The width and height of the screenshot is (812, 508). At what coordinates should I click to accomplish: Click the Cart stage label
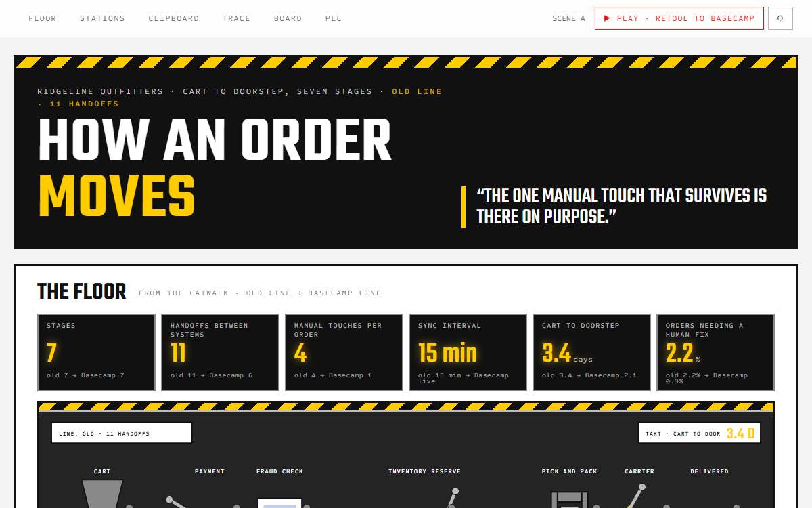(x=102, y=471)
